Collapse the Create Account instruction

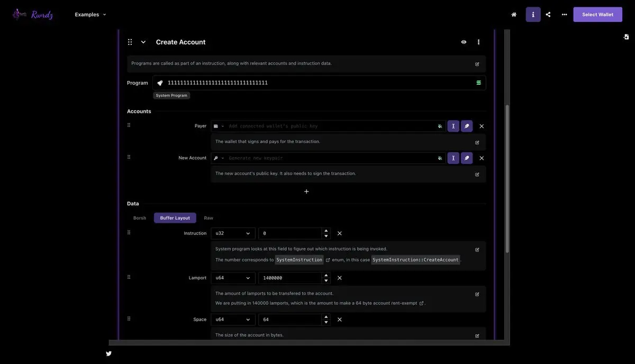pyautogui.click(x=143, y=42)
